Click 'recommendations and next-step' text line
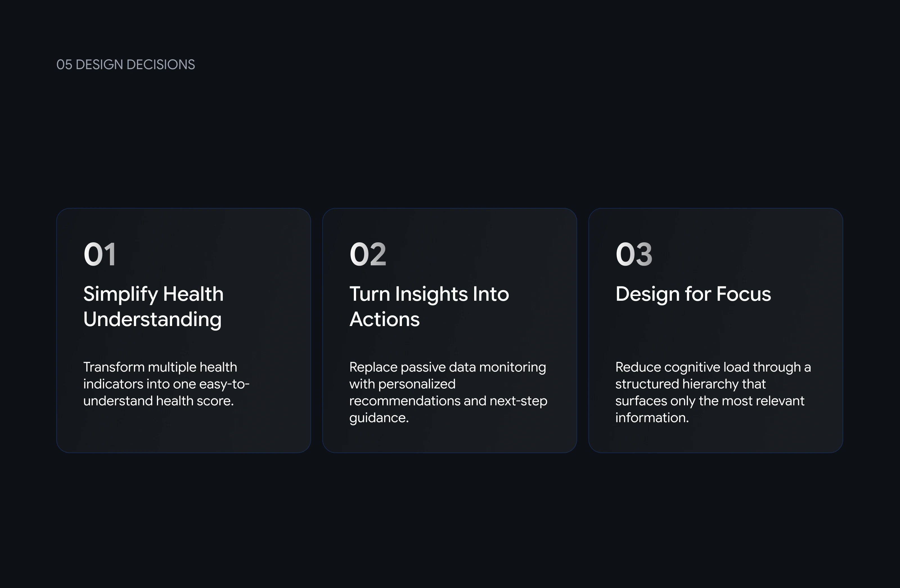 point(448,401)
